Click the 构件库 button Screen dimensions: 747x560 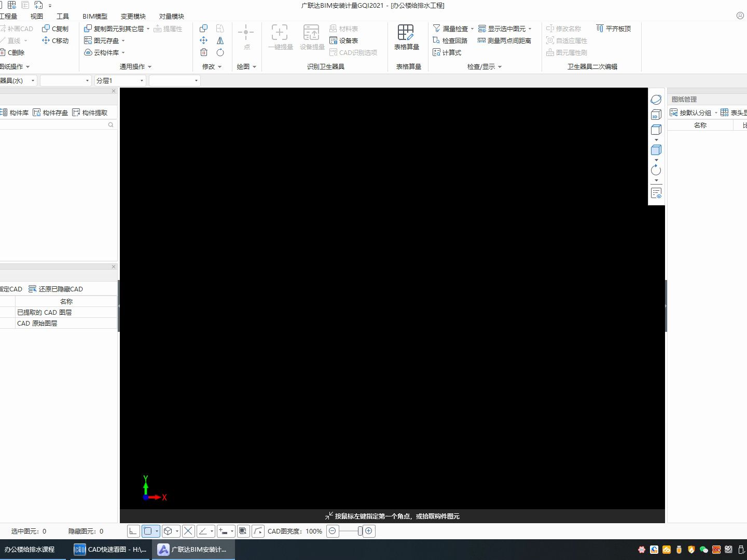(14, 113)
